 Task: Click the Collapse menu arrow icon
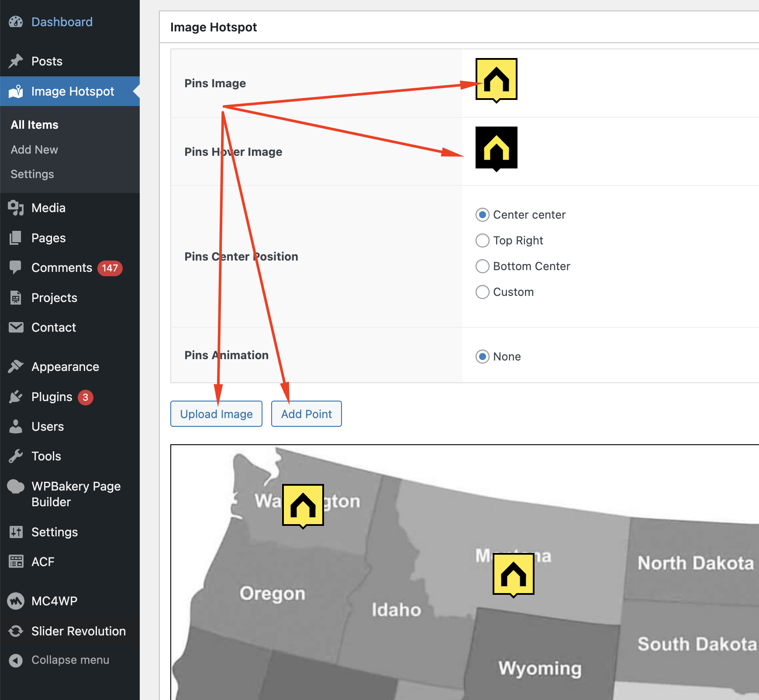point(16,660)
